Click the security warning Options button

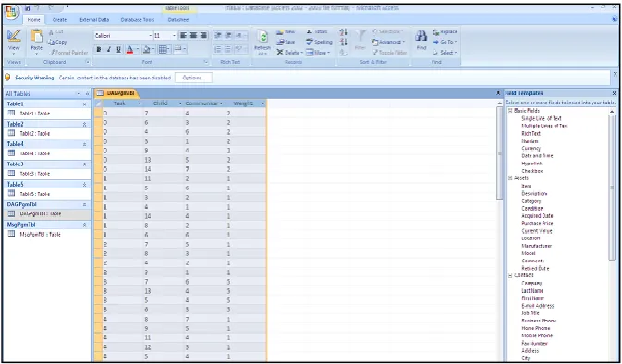pyautogui.click(x=193, y=78)
